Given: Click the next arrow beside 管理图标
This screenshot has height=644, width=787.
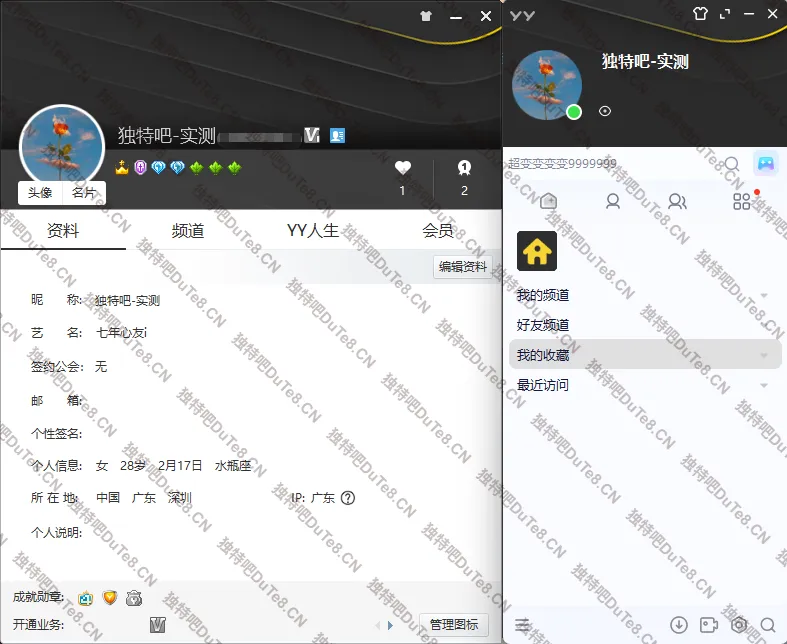Looking at the screenshot, I should pos(390,625).
